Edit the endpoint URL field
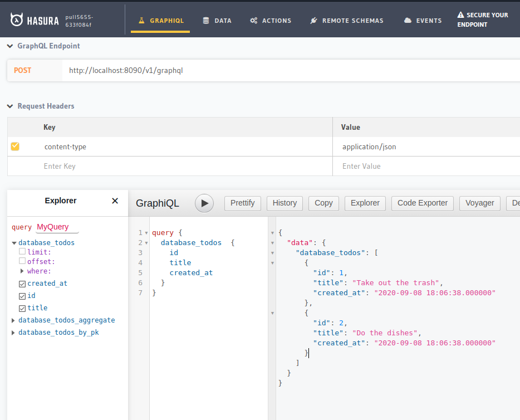 click(291, 70)
